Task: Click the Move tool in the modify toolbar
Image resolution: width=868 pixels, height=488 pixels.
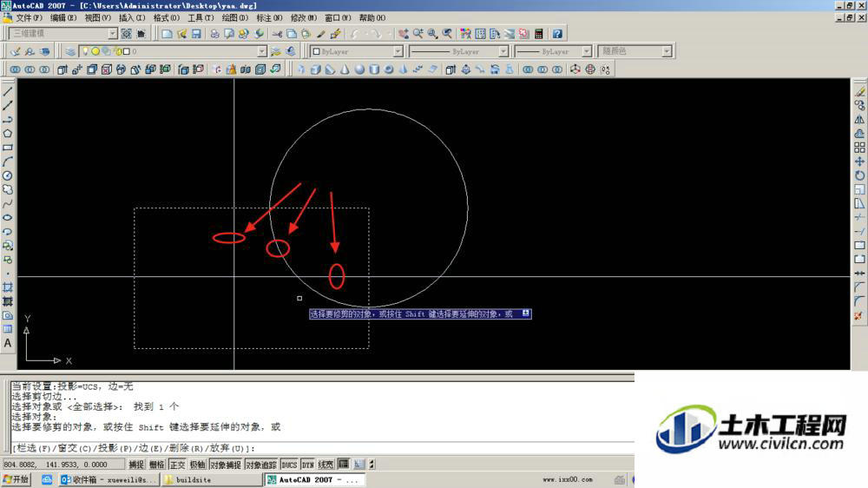Action: click(859, 162)
